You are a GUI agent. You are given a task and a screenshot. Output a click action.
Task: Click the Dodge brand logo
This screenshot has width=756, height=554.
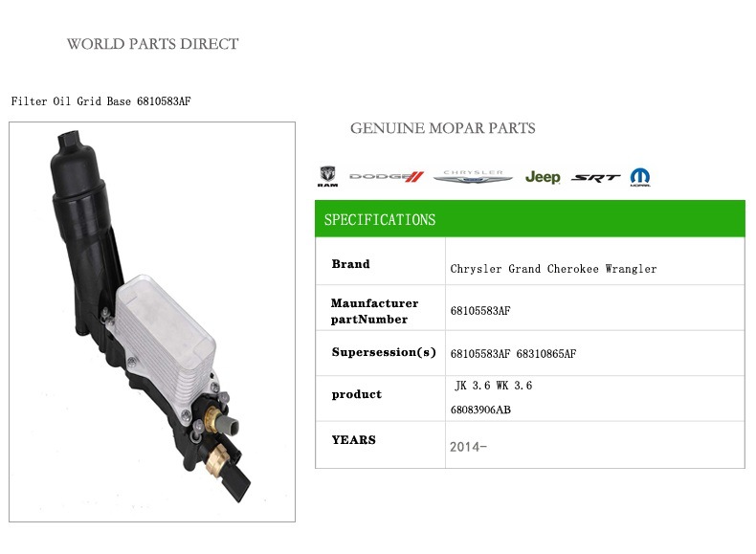(387, 176)
